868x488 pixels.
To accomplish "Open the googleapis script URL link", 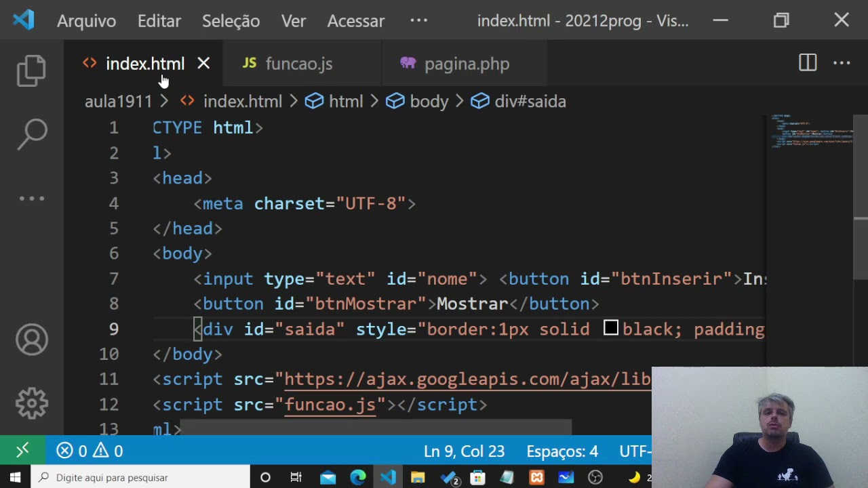I will tap(467, 380).
